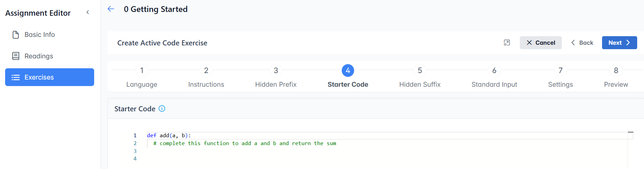The image size is (644, 169).
Task: Jump to step 8 Preview
Action: [x=616, y=71]
